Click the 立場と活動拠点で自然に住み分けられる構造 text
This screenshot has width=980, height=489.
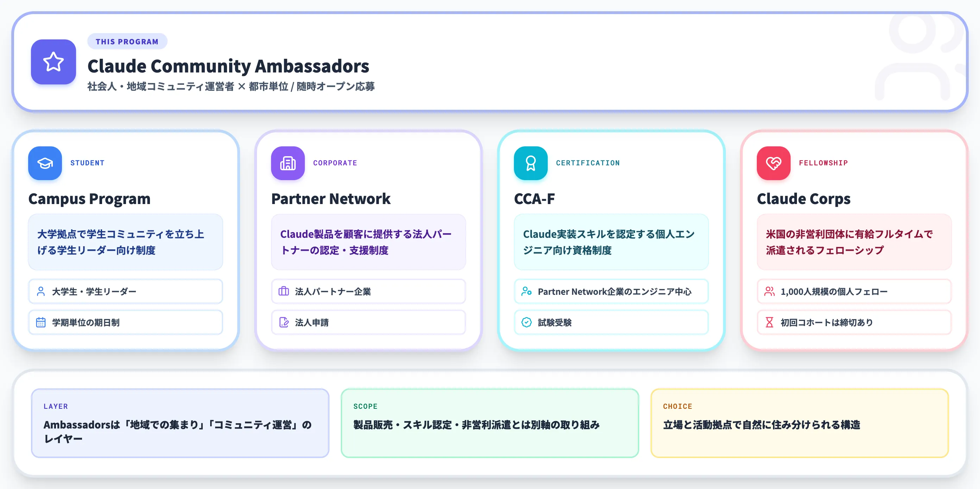(x=762, y=425)
